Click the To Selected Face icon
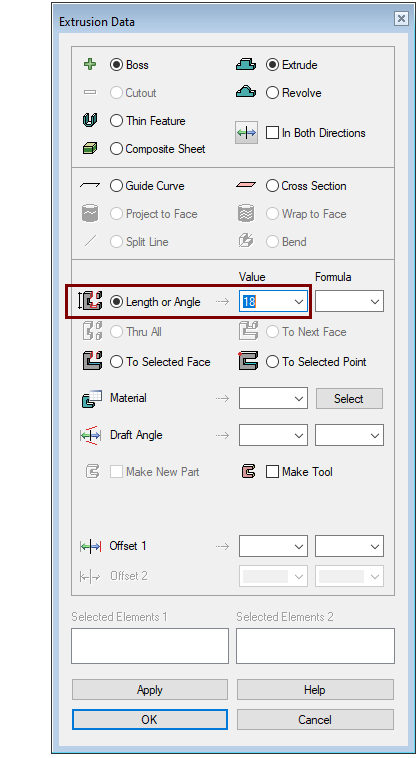 pos(92,362)
